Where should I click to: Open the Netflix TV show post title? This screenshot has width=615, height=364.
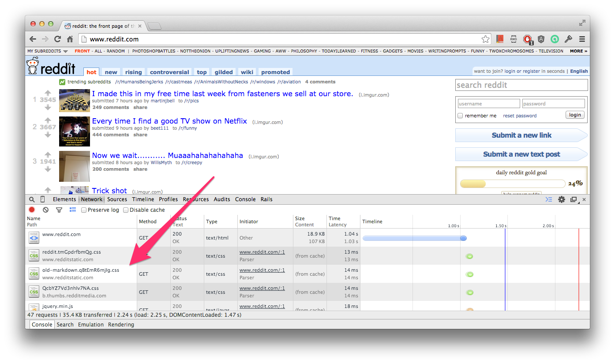click(169, 121)
